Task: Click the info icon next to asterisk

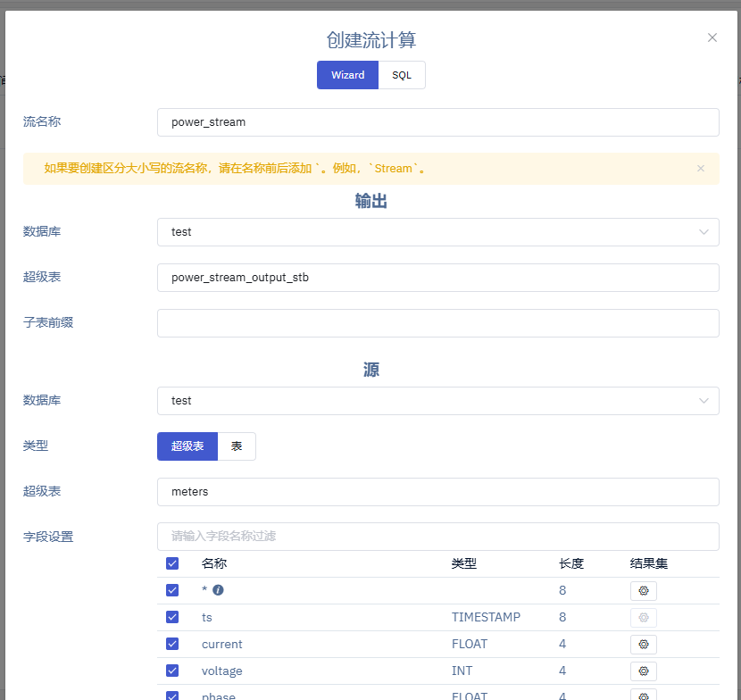Action: point(218,590)
